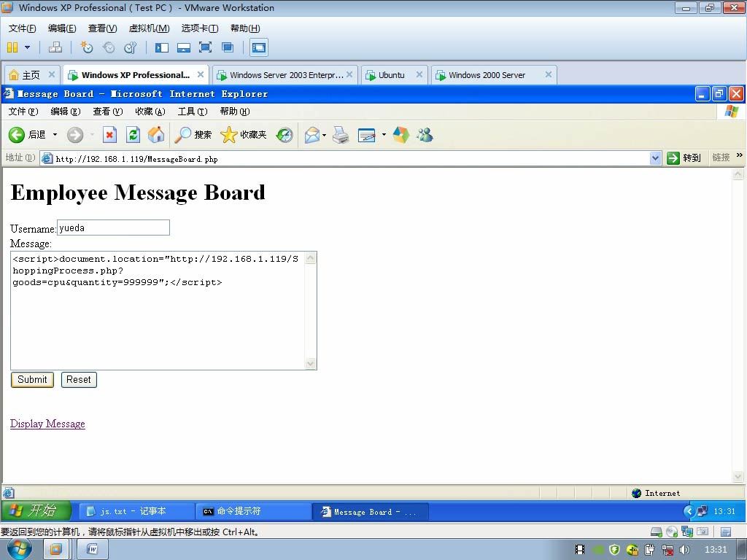The image size is (747, 560).
Task: Click the IE address bar URL field
Action: 345,158
